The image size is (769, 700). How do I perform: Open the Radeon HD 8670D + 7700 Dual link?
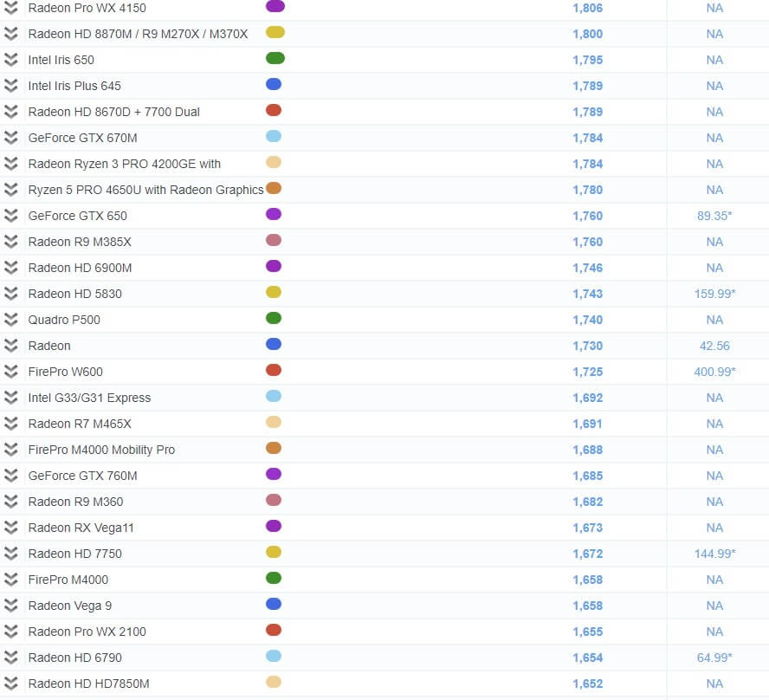(x=113, y=112)
